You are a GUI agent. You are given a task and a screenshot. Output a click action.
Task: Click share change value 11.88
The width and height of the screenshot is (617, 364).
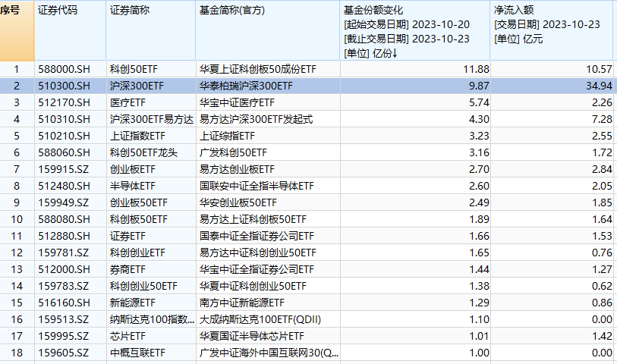[x=476, y=69]
